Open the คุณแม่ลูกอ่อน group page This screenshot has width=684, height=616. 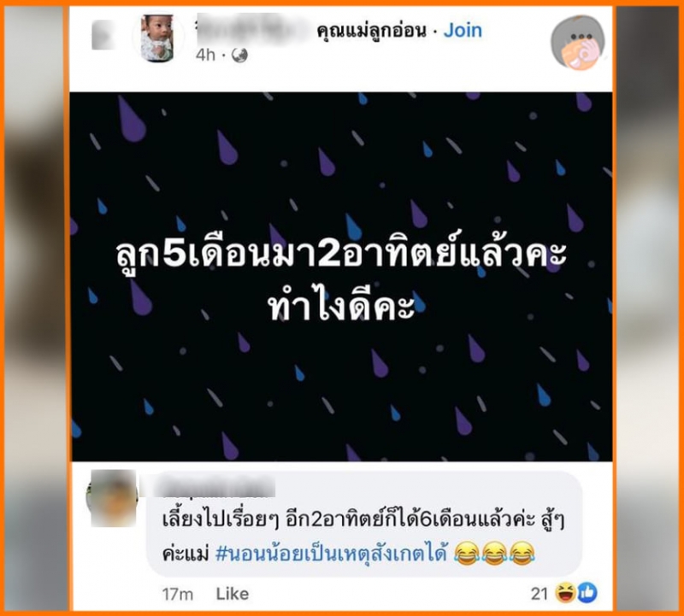coord(371,31)
